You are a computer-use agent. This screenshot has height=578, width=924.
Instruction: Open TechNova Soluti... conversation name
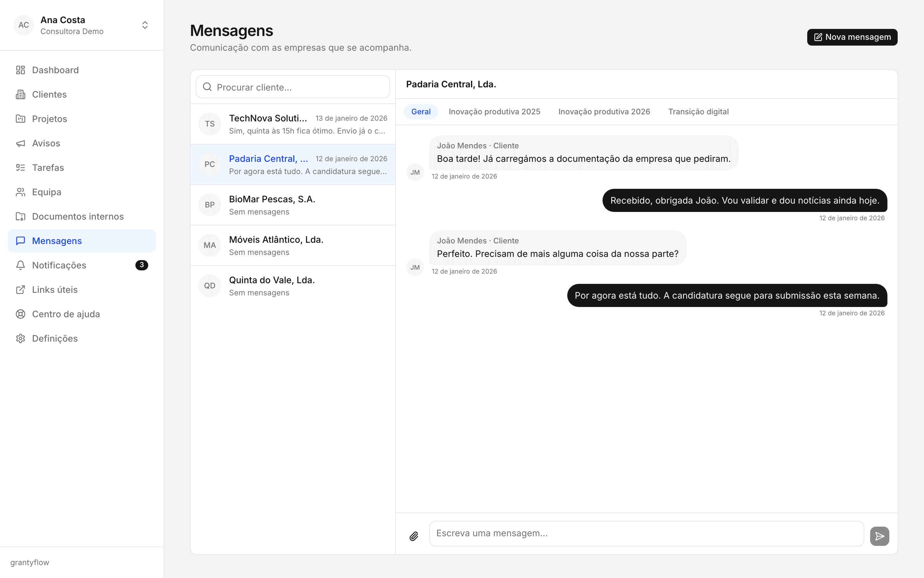(268, 118)
